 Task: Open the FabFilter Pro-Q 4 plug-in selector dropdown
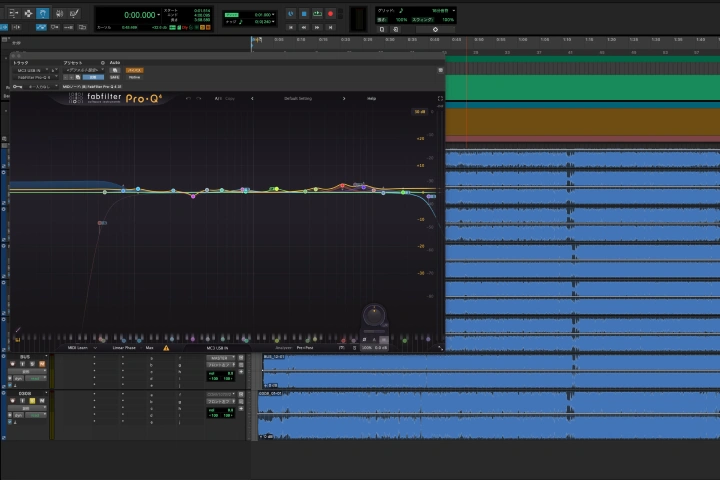35,77
